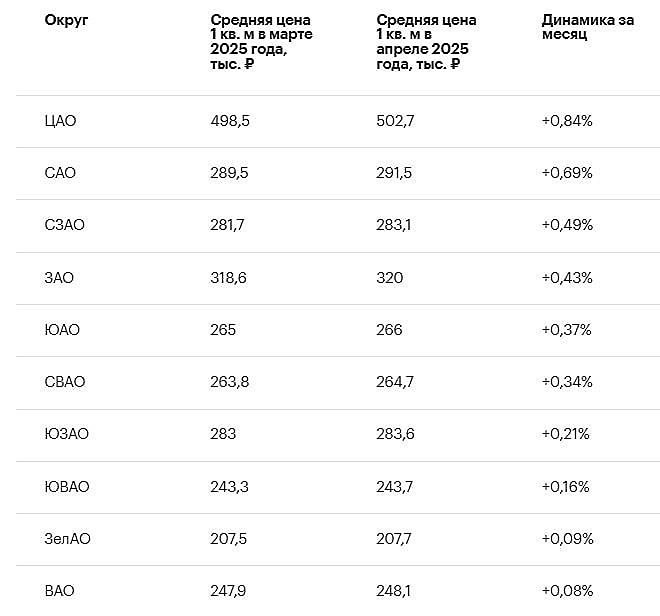Select the ЮАО district row label
This screenshot has height=616, width=660.
pos(62,330)
